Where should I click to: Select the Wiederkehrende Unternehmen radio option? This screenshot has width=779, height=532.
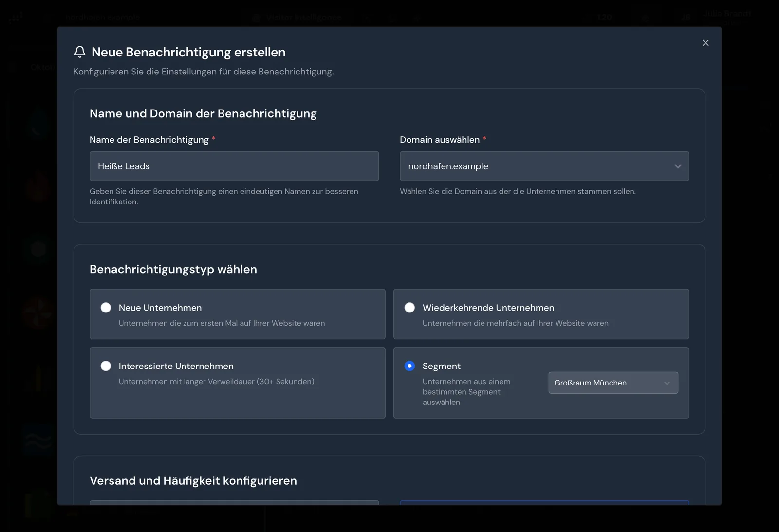coord(409,308)
